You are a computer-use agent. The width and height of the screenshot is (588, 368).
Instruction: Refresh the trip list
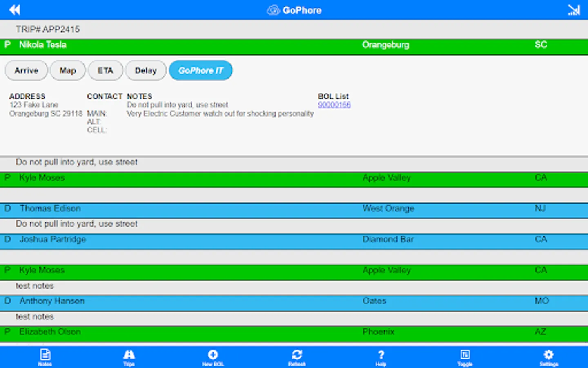click(x=297, y=357)
